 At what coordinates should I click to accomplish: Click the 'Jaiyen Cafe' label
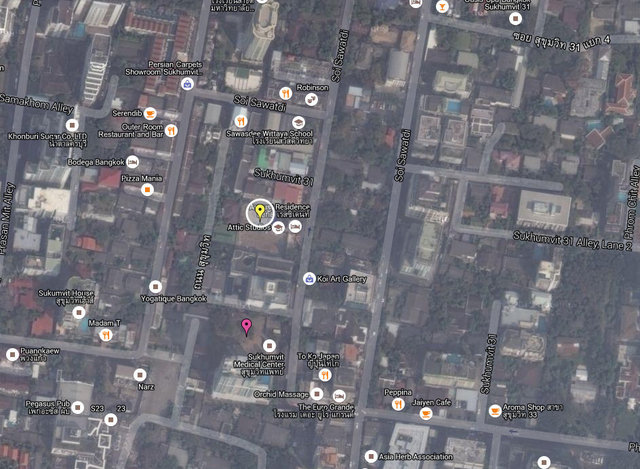click(x=431, y=402)
